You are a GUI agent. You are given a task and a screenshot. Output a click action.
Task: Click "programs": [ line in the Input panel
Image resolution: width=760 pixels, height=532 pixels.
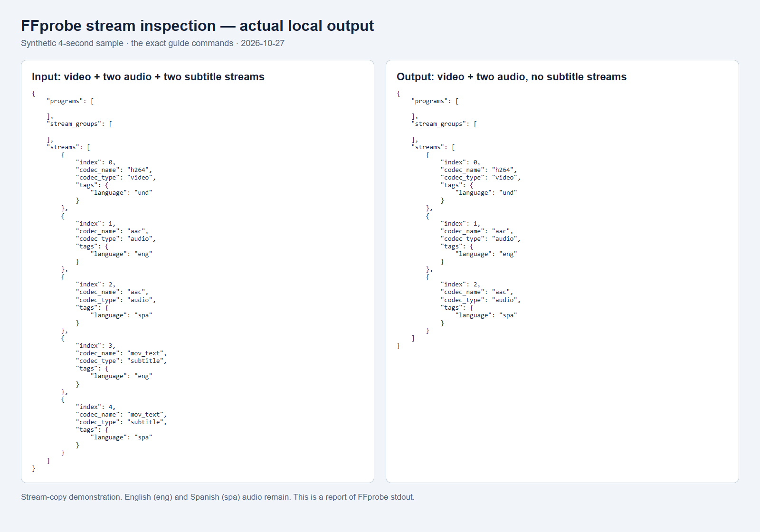click(x=70, y=101)
